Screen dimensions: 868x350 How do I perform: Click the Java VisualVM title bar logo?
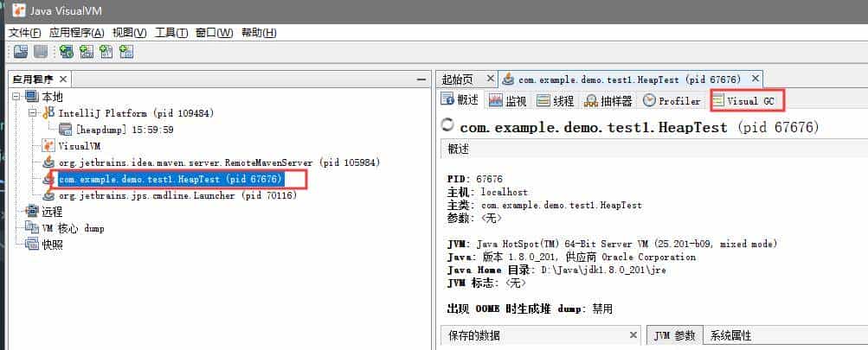(x=18, y=11)
